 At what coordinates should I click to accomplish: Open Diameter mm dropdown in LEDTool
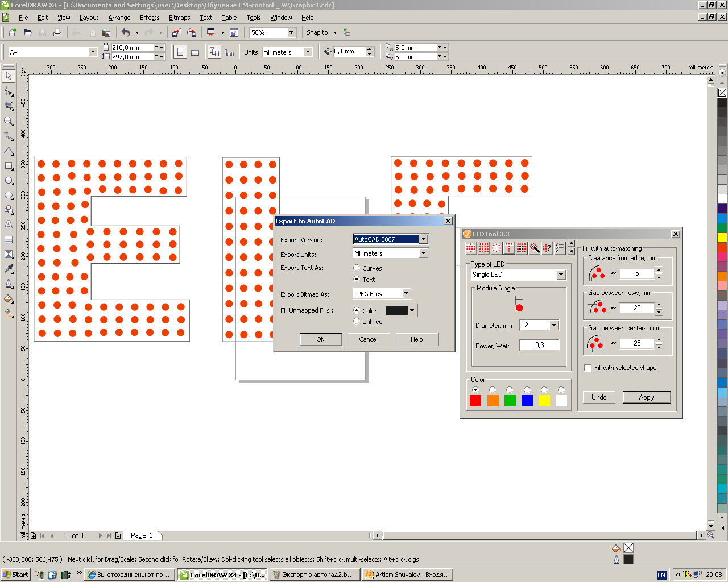pos(554,325)
